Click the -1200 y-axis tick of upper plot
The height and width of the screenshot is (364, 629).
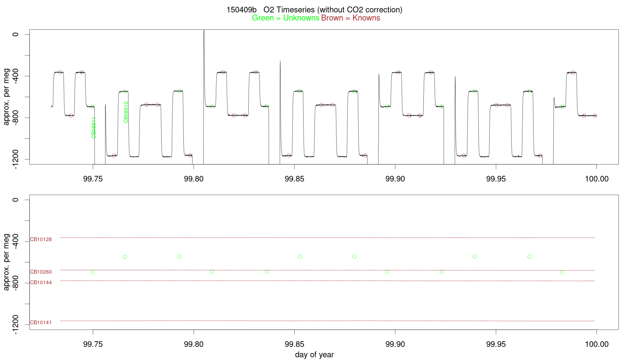pos(15,159)
